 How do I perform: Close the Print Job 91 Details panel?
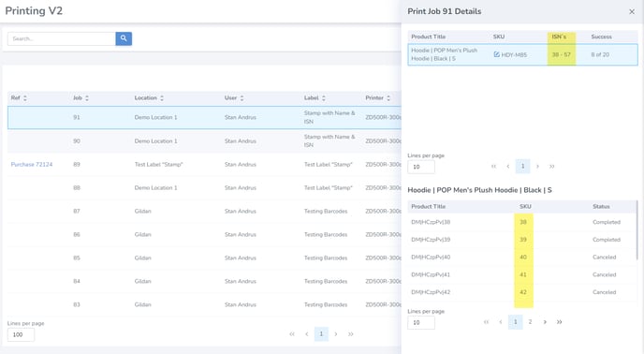(632, 12)
